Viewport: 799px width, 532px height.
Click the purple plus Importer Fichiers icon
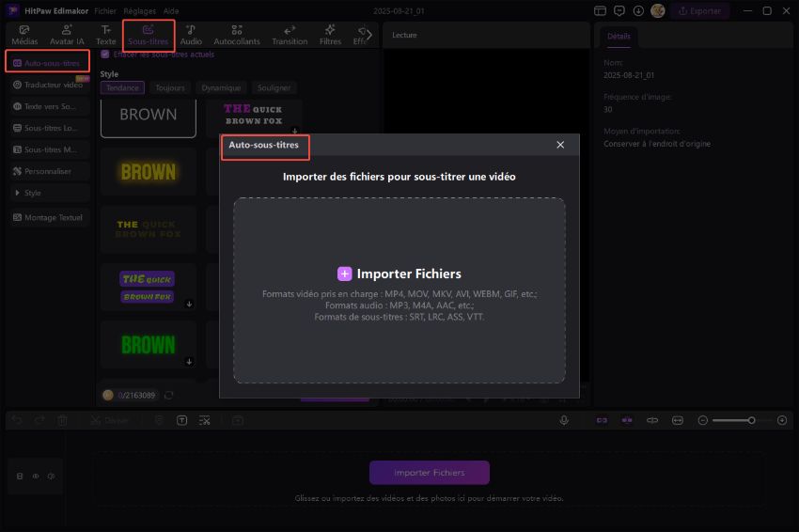pyautogui.click(x=344, y=274)
